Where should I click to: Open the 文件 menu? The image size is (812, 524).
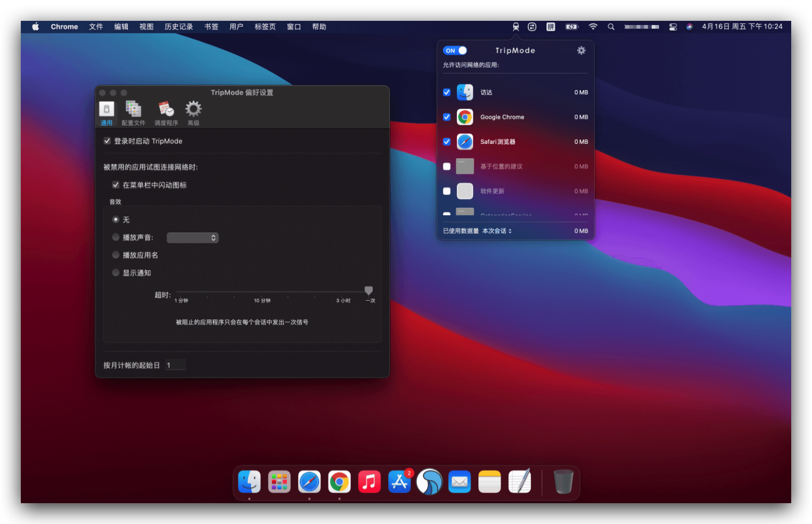click(x=96, y=27)
